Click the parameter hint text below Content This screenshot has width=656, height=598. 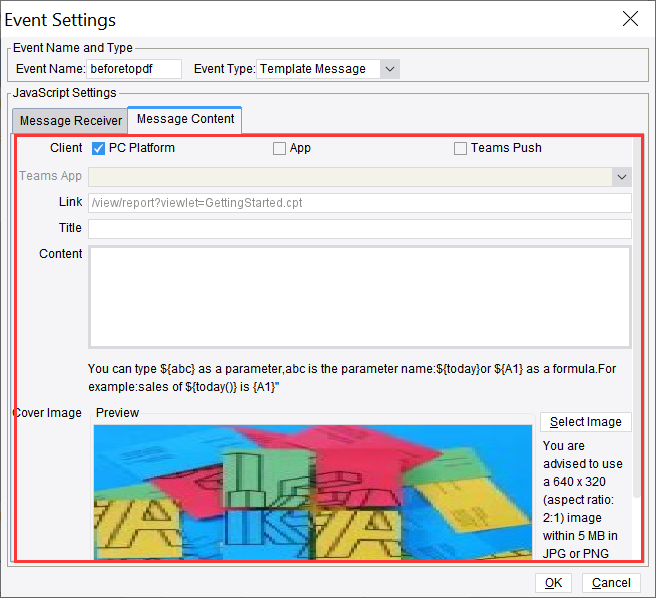352,378
